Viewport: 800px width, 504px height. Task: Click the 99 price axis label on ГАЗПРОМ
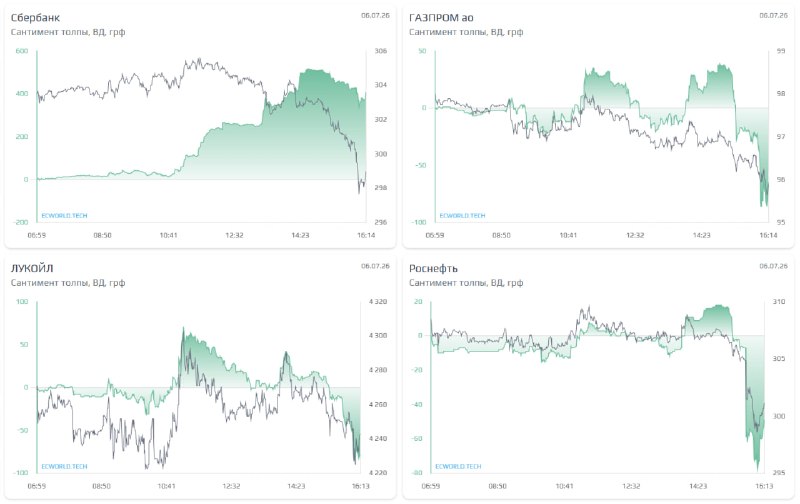pos(781,51)
